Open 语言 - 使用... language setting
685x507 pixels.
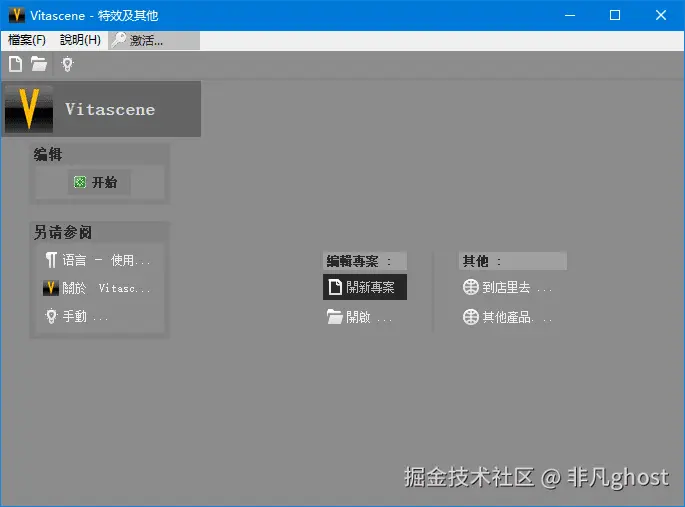click(x=97, y=260)
